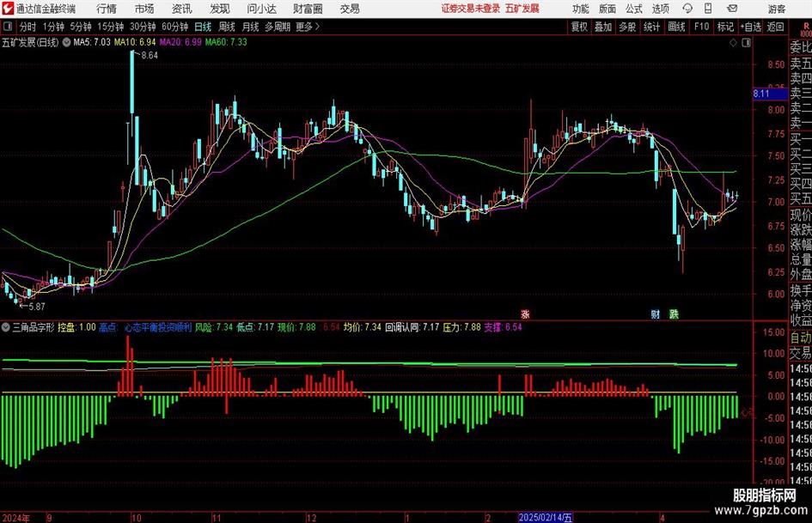
Task: Click the diamond icon at chart top right
Action: [733, 43]
